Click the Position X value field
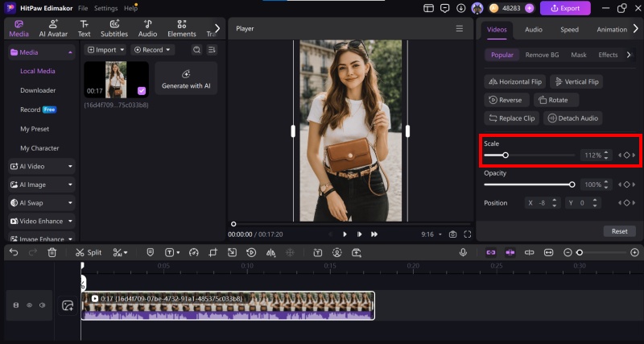The image size is (644, 344). click(x=542, y=203)
